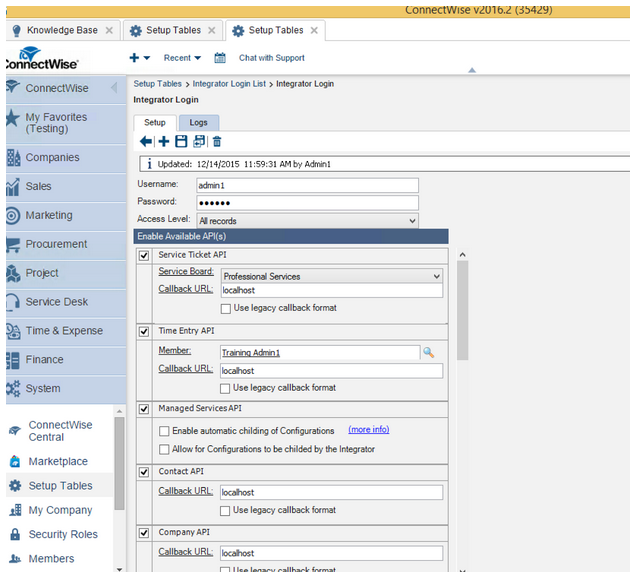Select ConnectWise Central in System submenu
This screenshot has height=572, width=633.
[x=60, y=431]
